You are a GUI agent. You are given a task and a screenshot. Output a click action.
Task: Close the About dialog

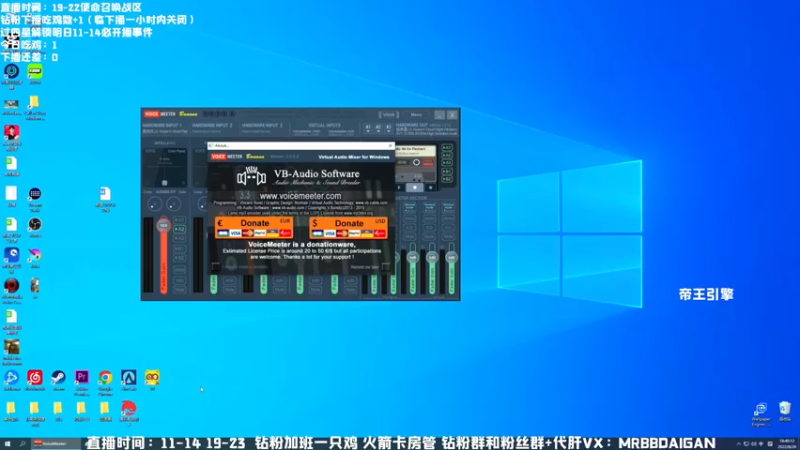pyautogui.click(x=390, y=145)
